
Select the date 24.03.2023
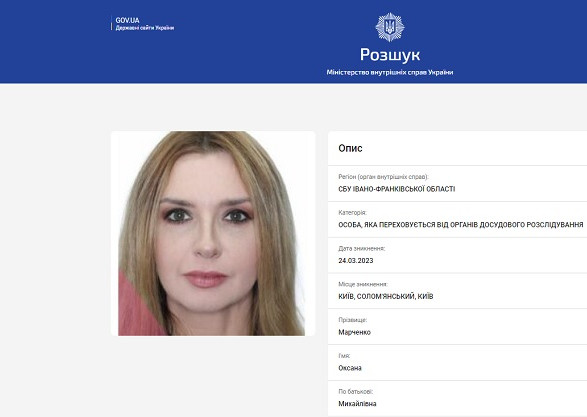click(356, 261)
